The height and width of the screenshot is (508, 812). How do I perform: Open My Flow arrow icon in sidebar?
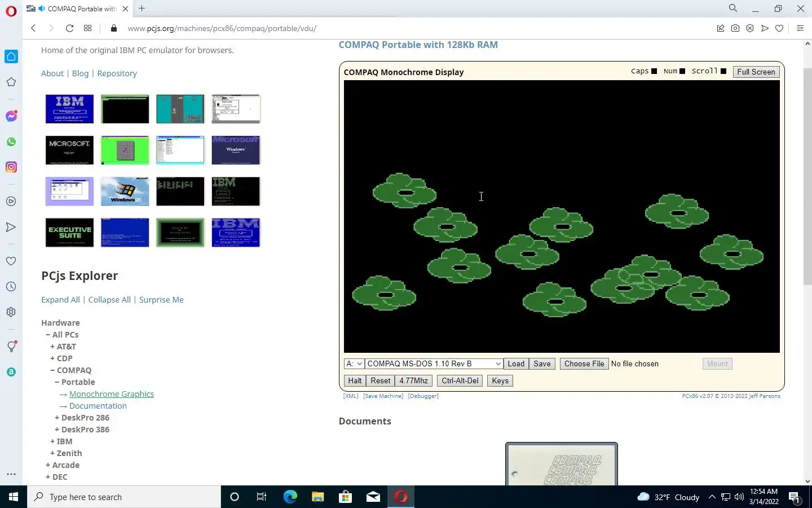tap(11, 227)
